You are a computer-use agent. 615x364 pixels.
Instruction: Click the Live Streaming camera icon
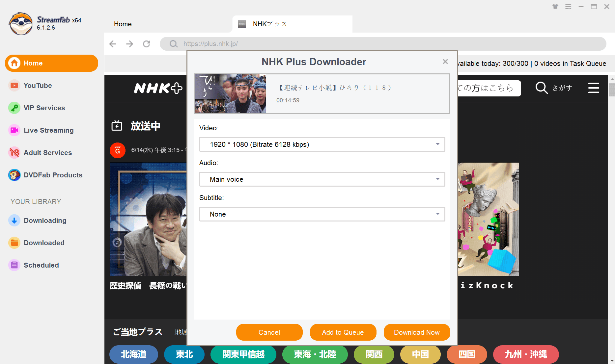click(14, 130)
